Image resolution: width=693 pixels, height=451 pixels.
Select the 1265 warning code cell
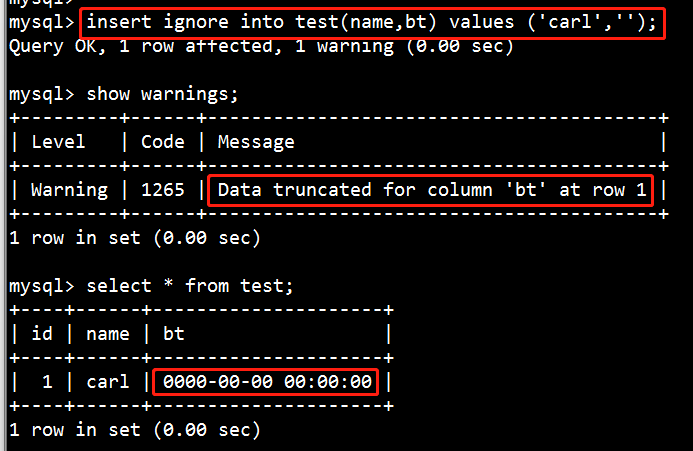tap(162, 189)
